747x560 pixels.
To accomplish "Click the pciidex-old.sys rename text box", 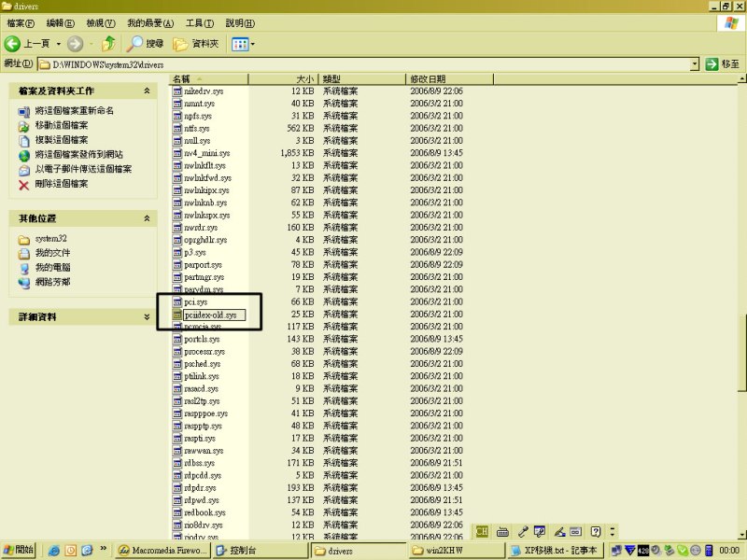I will tap(215, 315).
